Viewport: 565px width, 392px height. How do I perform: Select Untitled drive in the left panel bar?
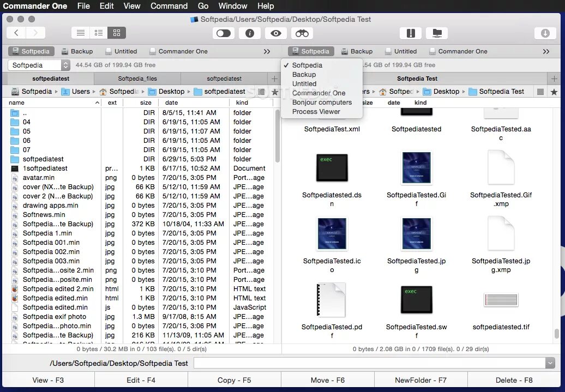point(121,51)
